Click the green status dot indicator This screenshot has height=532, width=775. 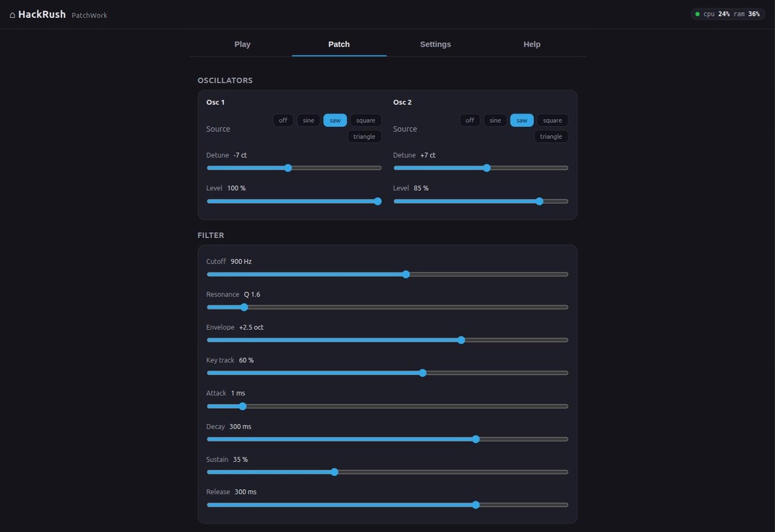[697, 14]
